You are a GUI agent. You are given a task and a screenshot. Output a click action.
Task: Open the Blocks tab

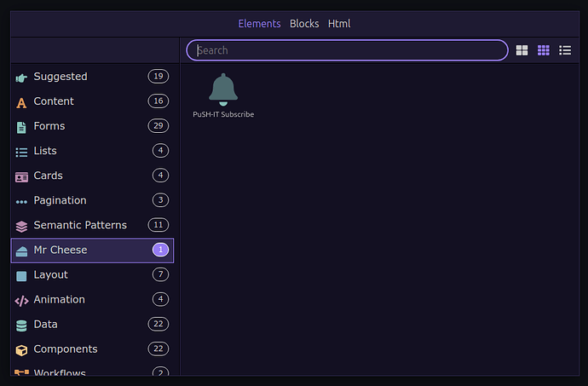[304, 24]
